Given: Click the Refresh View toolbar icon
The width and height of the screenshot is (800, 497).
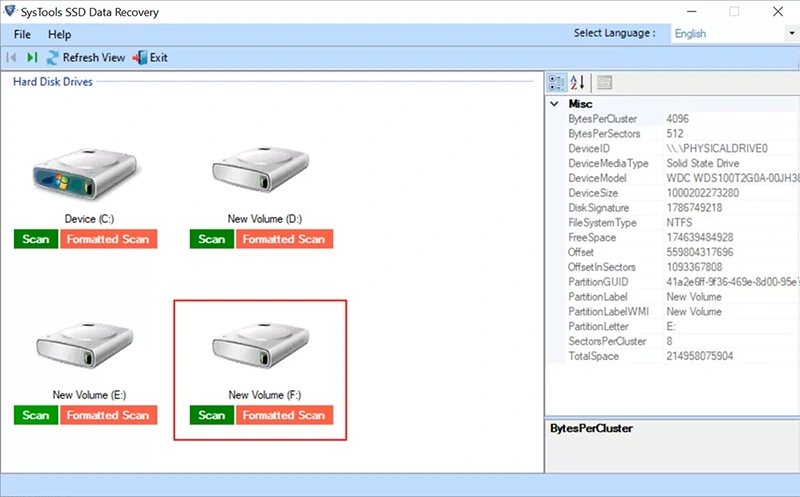Looking at the screenshot, I should tap(53, 58).
